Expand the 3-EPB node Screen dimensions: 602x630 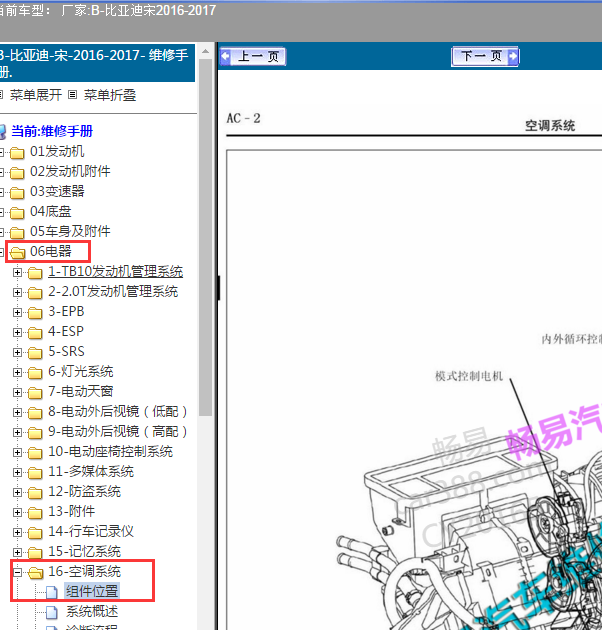point(17,313)
